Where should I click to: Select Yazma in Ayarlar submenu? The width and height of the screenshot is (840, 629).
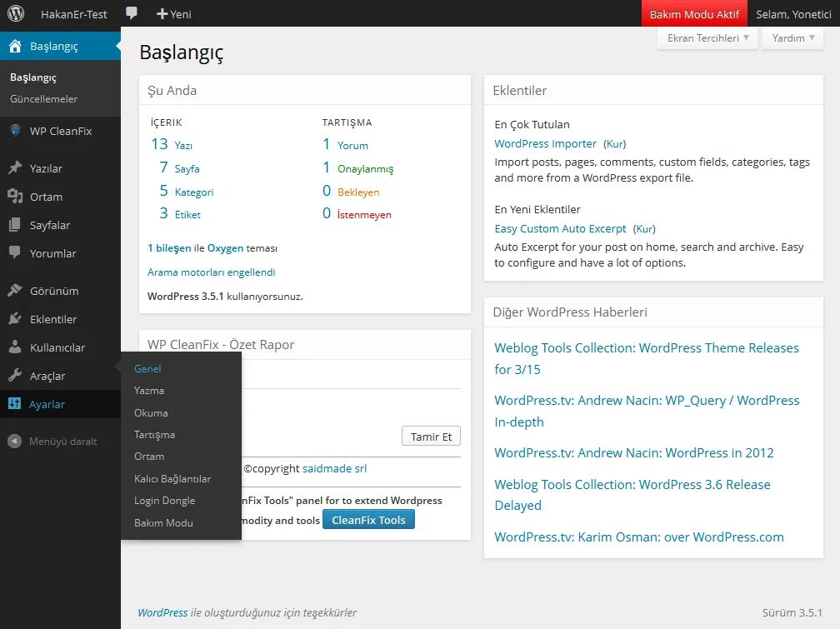pos(149,391)
